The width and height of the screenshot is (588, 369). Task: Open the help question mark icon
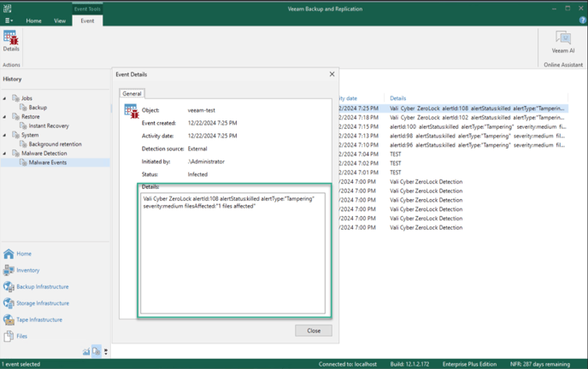coord(582,20)
